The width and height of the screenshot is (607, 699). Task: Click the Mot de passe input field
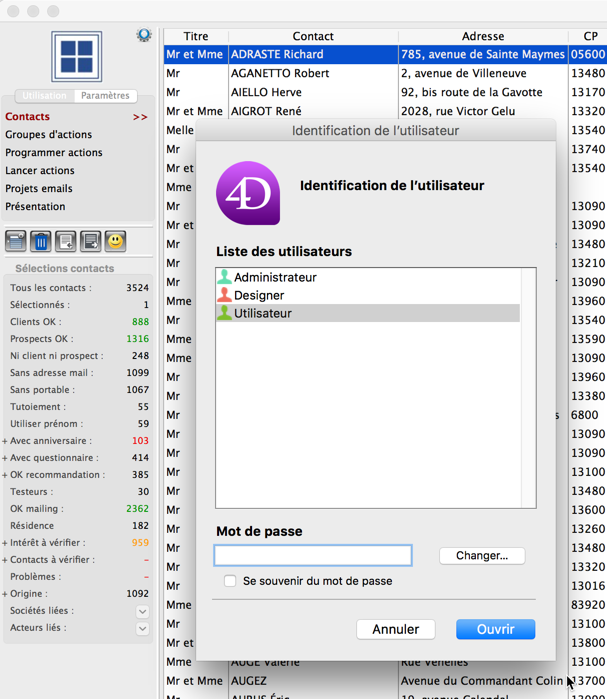313,555
